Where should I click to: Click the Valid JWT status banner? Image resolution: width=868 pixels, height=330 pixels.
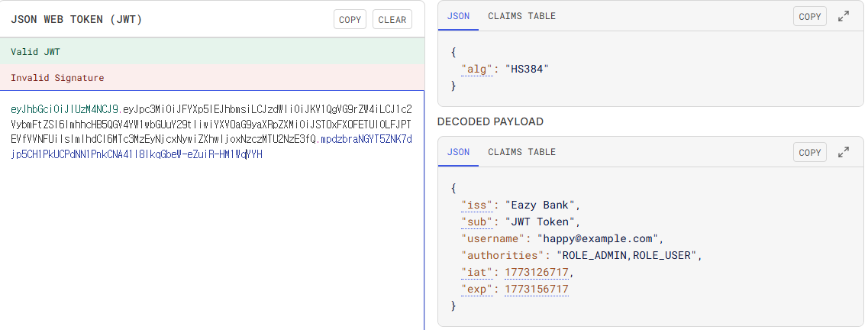coord(212,51)
